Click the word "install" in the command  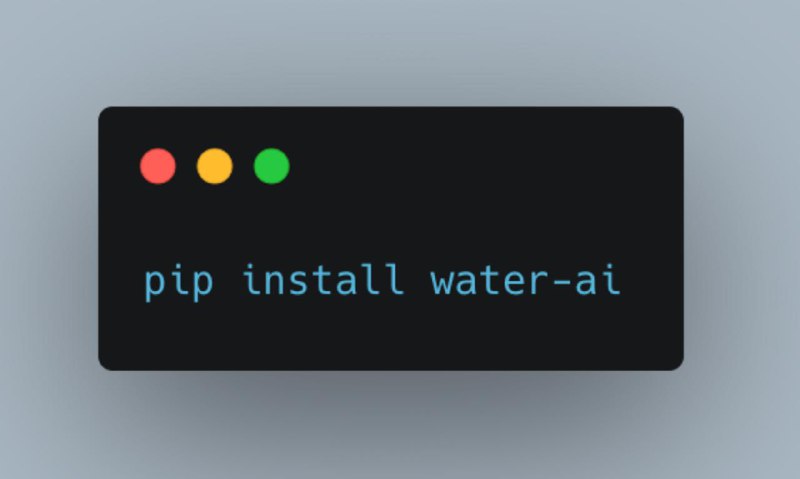323,279
